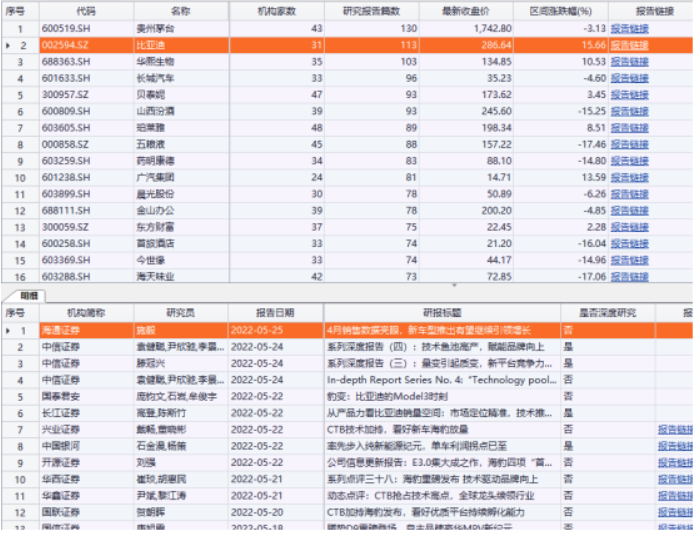The height and width of the screenshot is (535, 696).
Task: Sort by 研究报告篇数 column header
Action: tap(372, 11)
